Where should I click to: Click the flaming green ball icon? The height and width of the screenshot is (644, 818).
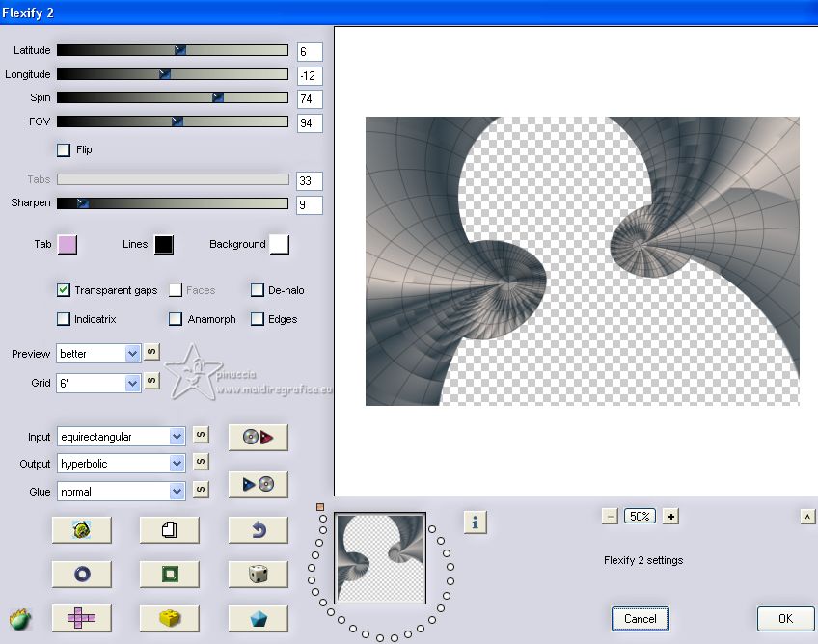(x=20, y=619)
